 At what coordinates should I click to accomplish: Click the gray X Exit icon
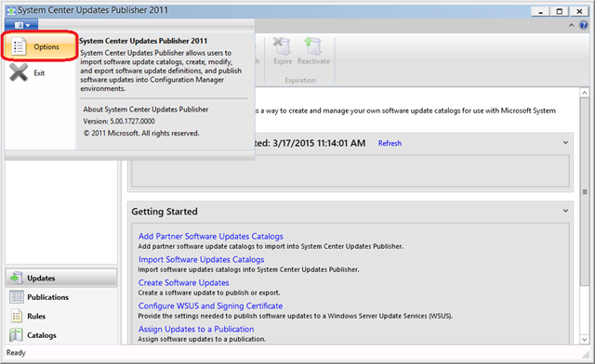(19, 72)
